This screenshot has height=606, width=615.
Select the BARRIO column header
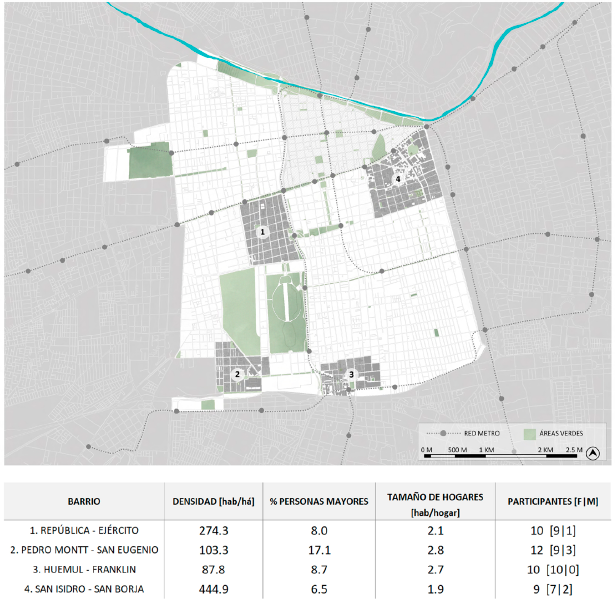tap(83, 500)
